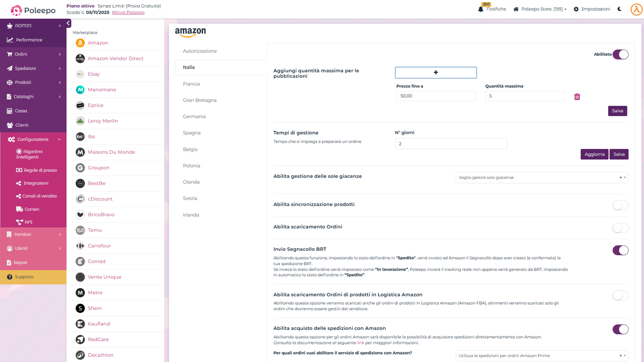This screenshot has width=644, height=362.
Task: Select the Ibs marketplace icon
Action: (80, 136)
